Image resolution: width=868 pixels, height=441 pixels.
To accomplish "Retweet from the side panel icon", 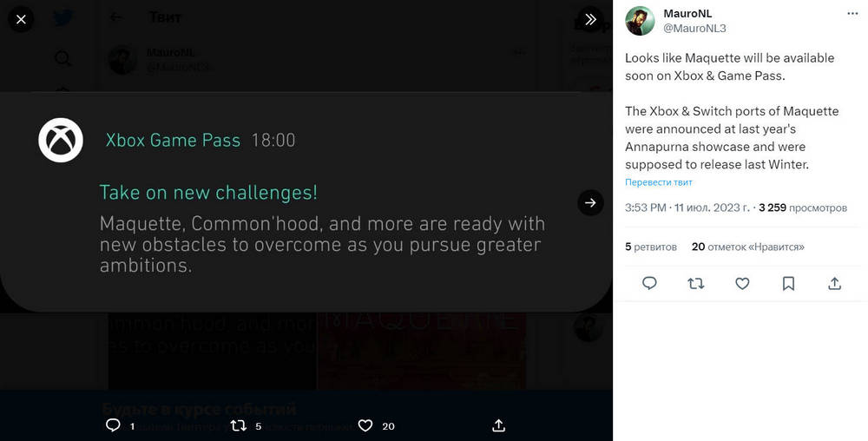I will (695, 283).
